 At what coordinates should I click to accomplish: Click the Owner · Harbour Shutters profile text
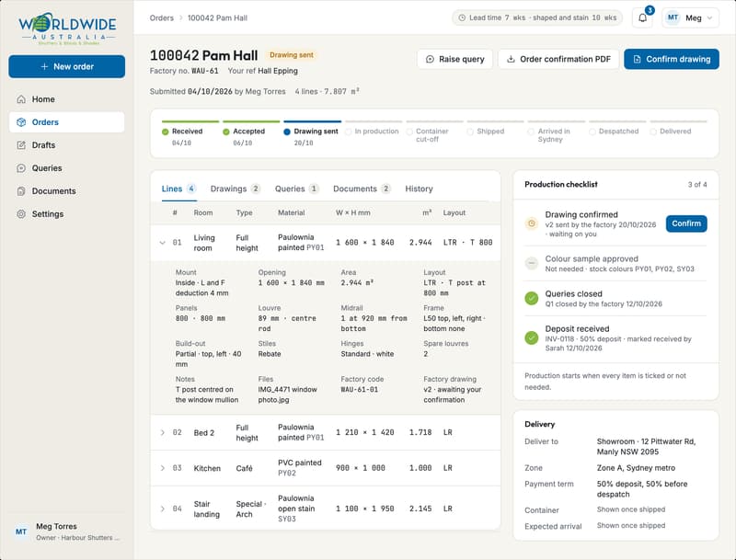(x=78, y=538)
